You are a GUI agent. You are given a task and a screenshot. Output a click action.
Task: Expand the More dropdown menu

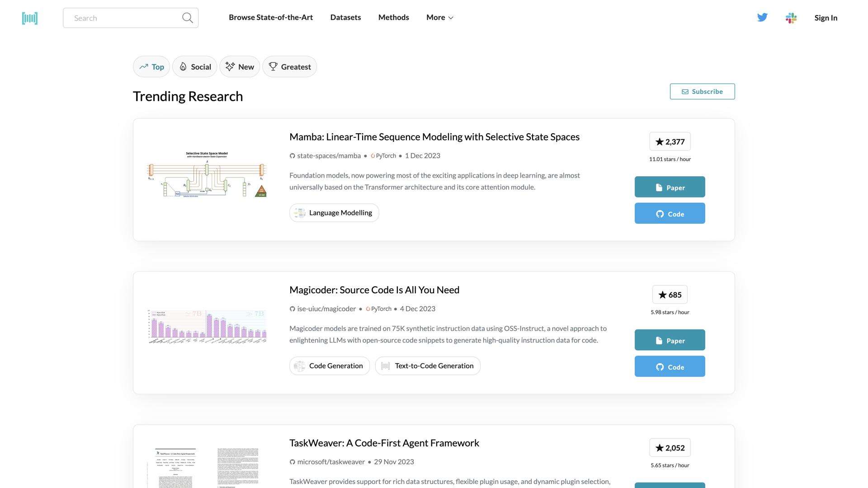coord(439,18)
